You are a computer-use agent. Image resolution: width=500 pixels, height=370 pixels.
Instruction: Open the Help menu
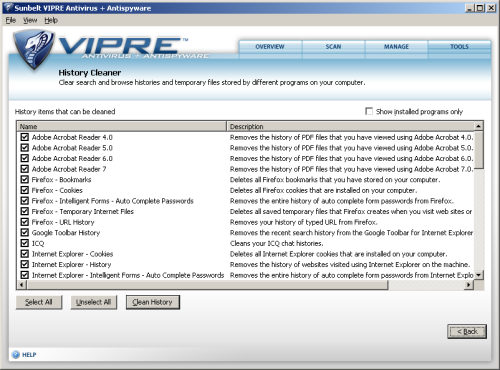coord(51,20)
